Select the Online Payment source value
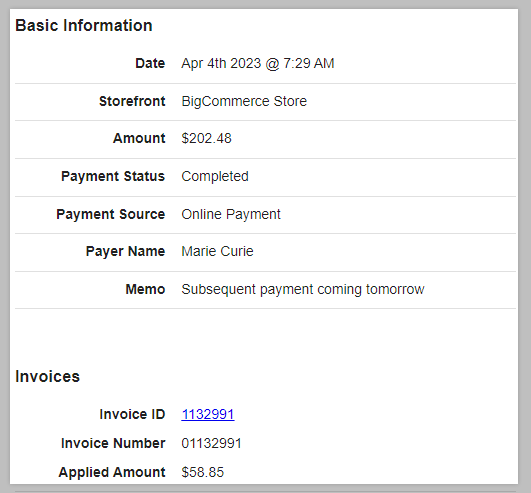Image resolution: width=531 pixels, height=493 pixels. pyautogui.click(x=231, y=214)
